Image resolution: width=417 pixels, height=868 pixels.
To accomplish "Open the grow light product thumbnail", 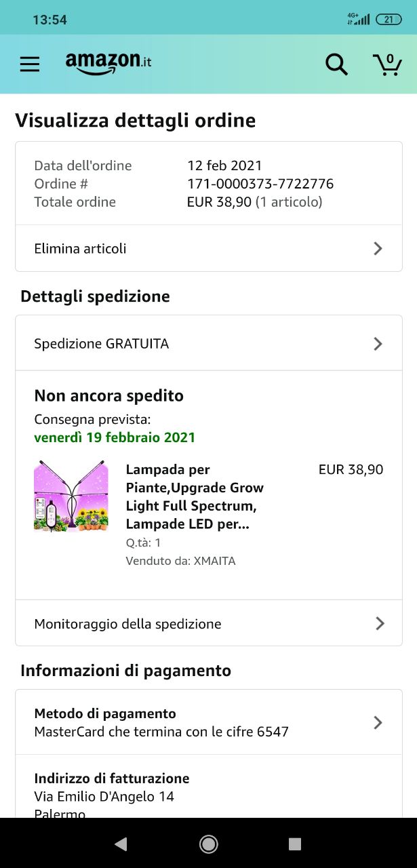I will (x=71, y=496).
